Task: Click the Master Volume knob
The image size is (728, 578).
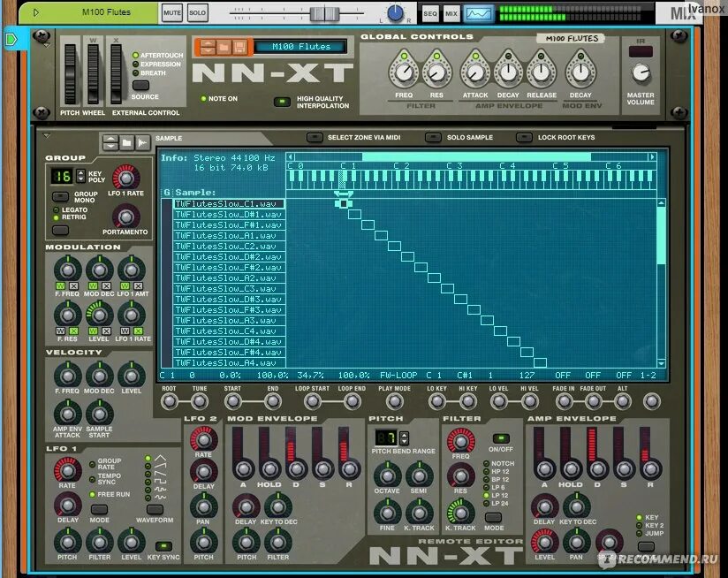Action: 641,72
